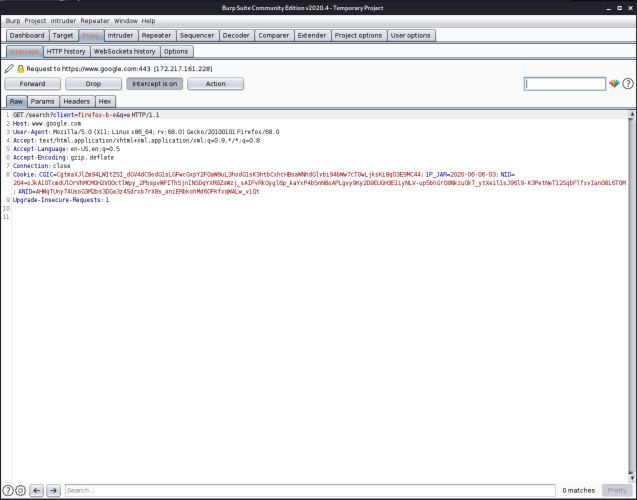Image resolution: width=637 pixels, height=500 pixels.
Task: Click the 0 matches label
Action: pos(578,491)
